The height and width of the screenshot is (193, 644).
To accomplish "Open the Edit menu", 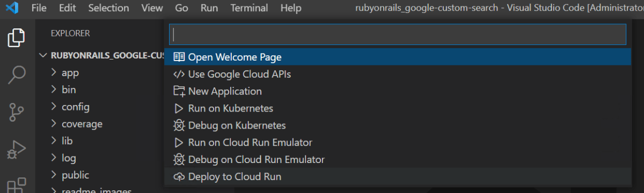I will pos(68,8).
